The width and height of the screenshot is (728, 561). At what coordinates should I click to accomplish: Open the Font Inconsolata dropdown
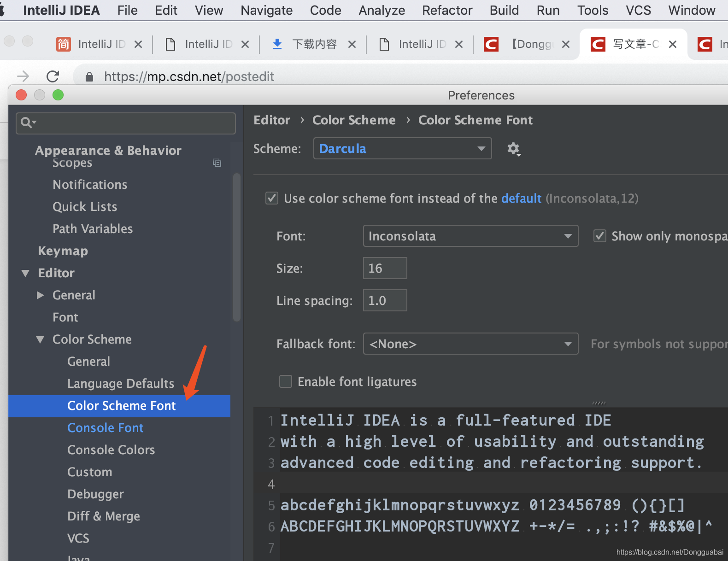(x=470, y=236)
